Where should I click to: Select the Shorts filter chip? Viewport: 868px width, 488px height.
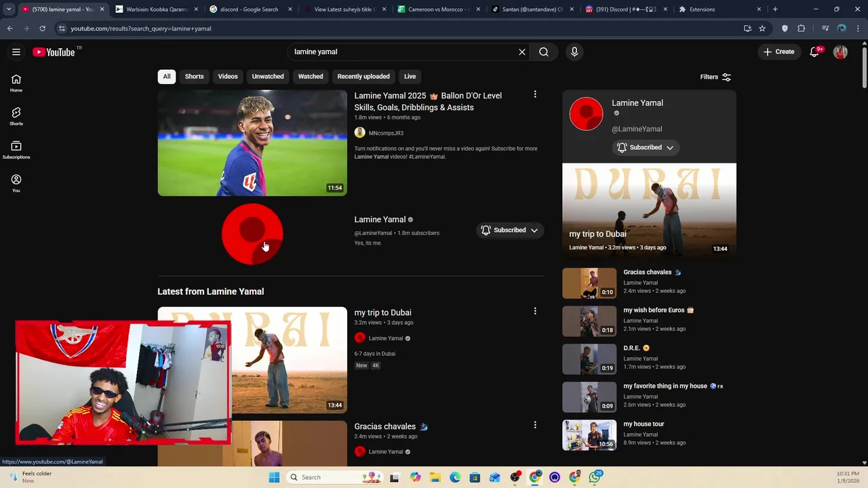pyautogui.click(x=195, y=77)
